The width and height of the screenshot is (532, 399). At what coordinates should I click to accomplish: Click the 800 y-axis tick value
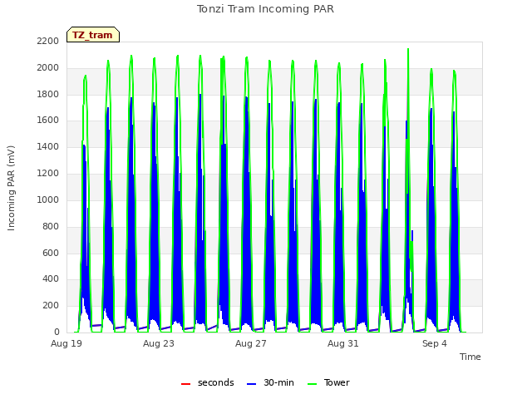click(51, 226)
